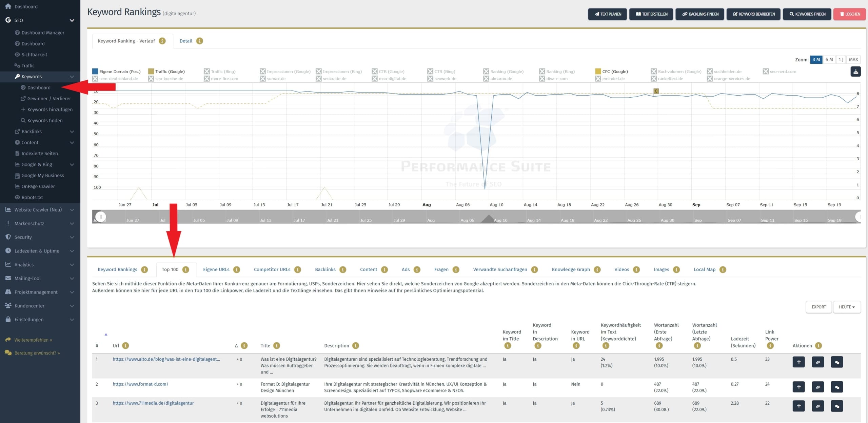Expand Google & Bing sidebar submenu
Viewport: 868px width, 423px height.
[72, 165]
